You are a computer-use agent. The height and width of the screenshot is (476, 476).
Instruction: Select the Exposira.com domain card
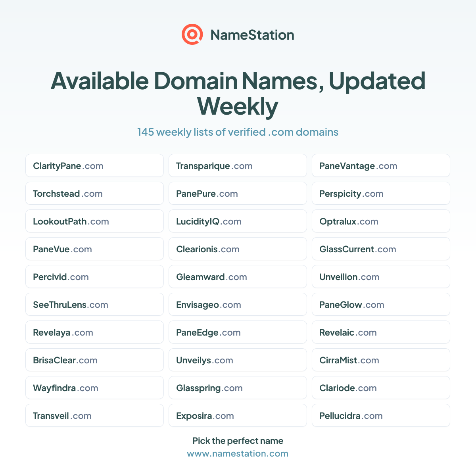point(238,415)
